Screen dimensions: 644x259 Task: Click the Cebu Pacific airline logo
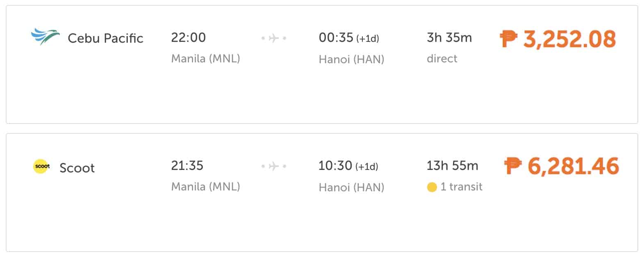(45, 37)
